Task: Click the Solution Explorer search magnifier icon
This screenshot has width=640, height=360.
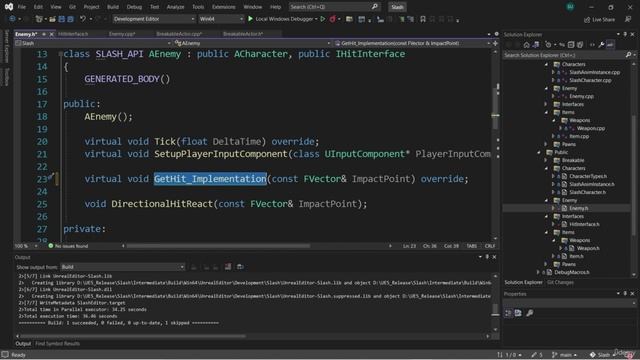Action: 629,55
